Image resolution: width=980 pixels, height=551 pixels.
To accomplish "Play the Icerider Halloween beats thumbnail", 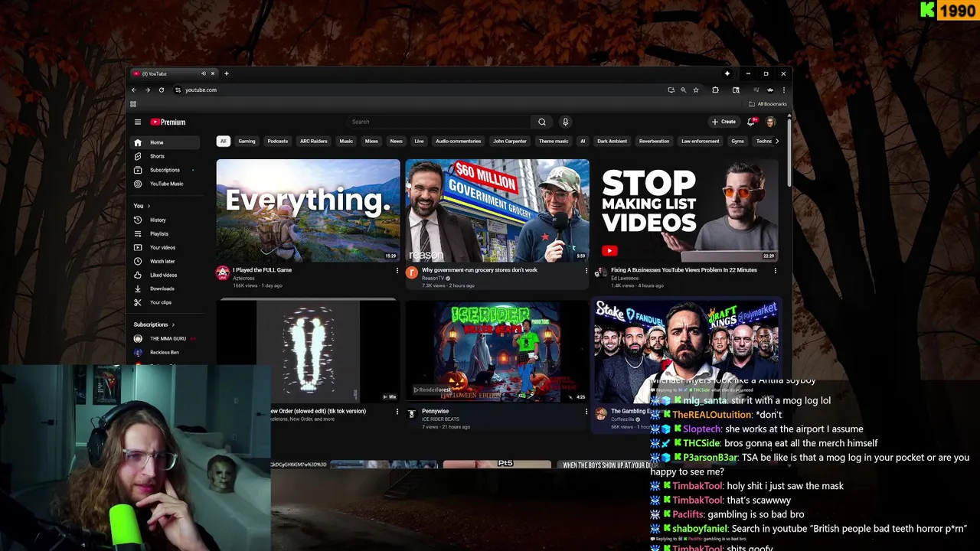I will click(498, 352).
